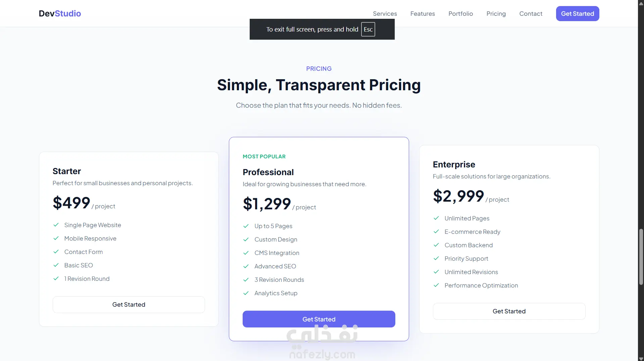The width and height of the screenshot is (644, 361).
Task: Click the checkmark beside CMS Integration
Action: click(x=246, y=253)
